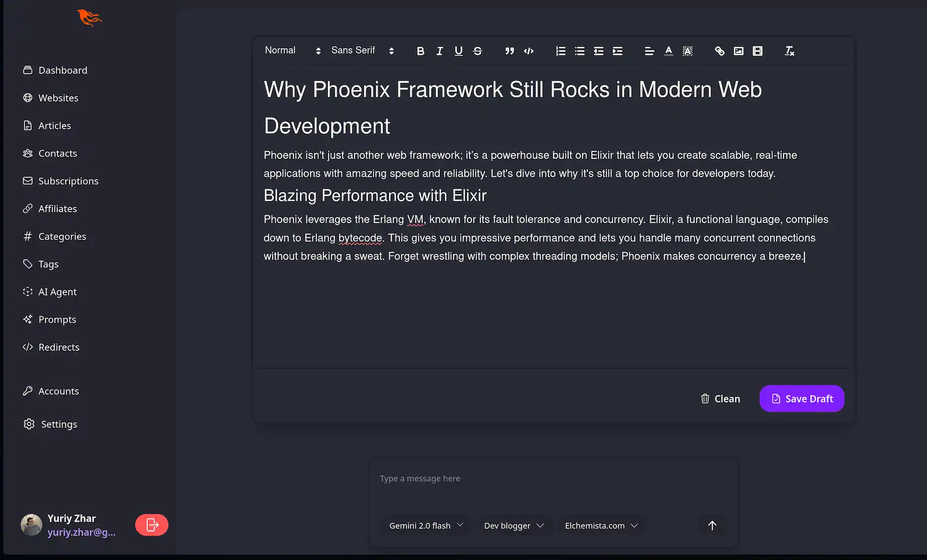Toggle underline formatting
This screenshot has width=927, height=560.
459,51
